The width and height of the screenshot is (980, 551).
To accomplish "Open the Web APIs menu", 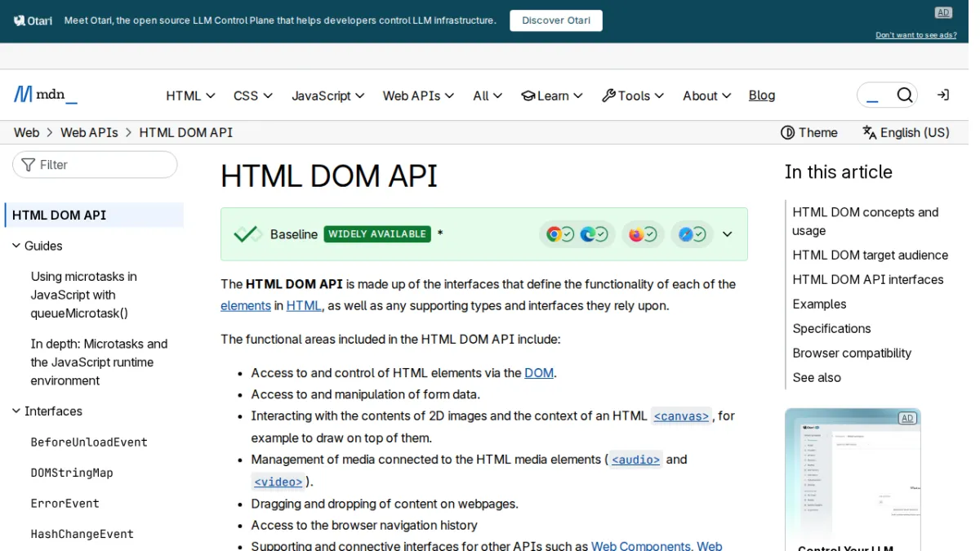I will click(x=417, y=96).
